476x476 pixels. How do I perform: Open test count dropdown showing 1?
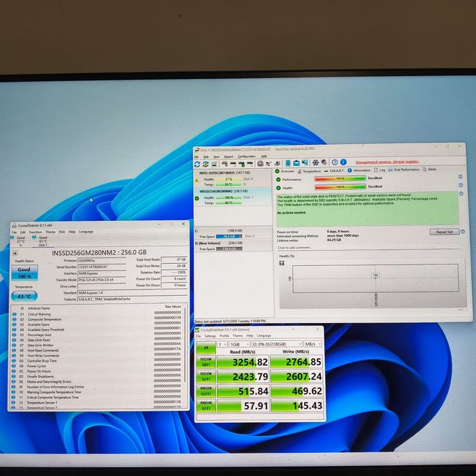[x=222, y=344]
